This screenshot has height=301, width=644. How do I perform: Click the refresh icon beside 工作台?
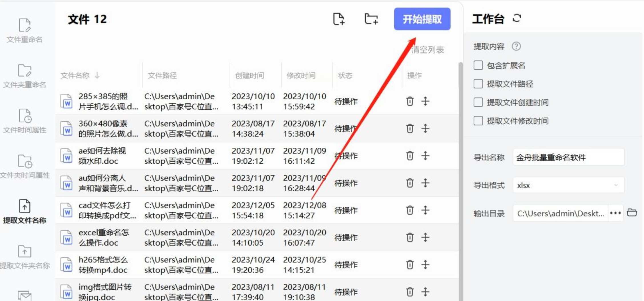click(x=517, y=18)
